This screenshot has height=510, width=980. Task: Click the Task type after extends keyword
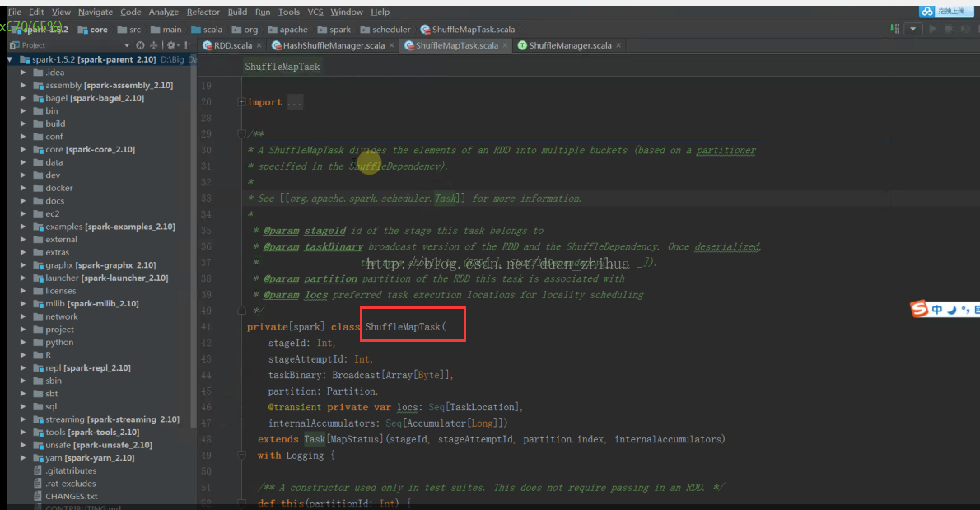(x=315, y=439)
